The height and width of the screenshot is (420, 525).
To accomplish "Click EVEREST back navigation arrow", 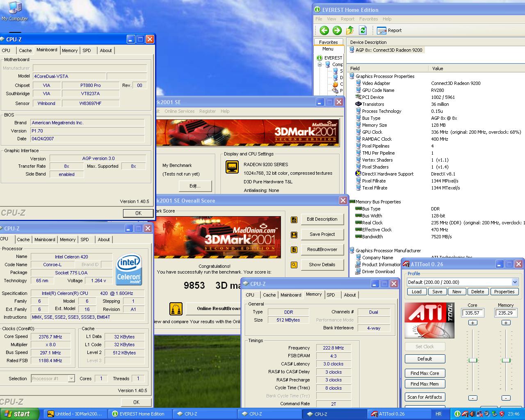I will point(324,30).
